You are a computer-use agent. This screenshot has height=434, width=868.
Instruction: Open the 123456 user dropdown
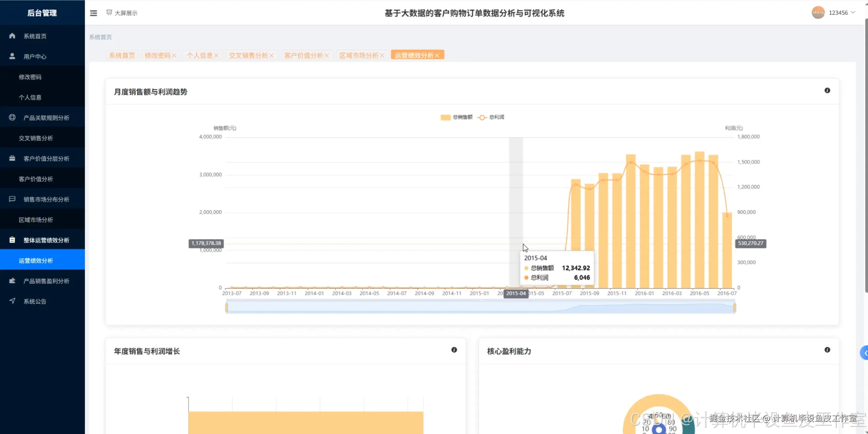pos(842,13)
